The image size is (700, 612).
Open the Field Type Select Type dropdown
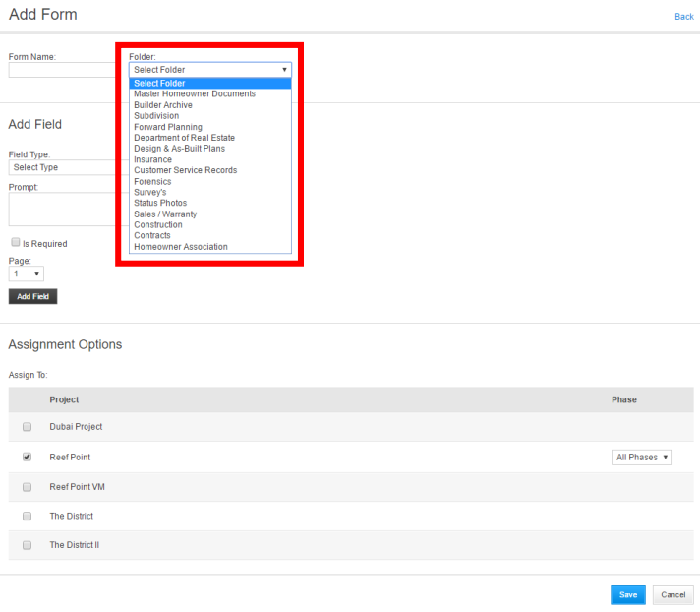(62, 167)
